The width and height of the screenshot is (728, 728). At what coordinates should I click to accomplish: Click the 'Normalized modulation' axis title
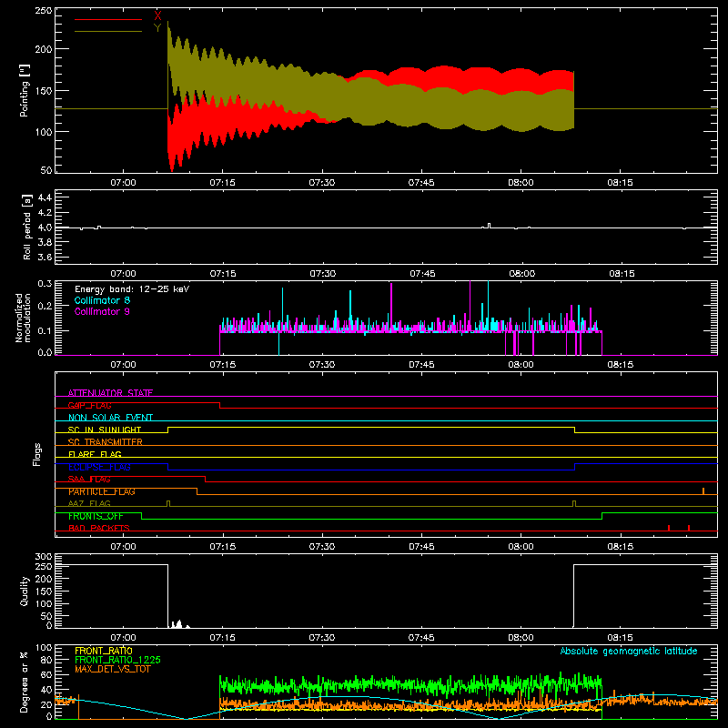pos(23,318)
